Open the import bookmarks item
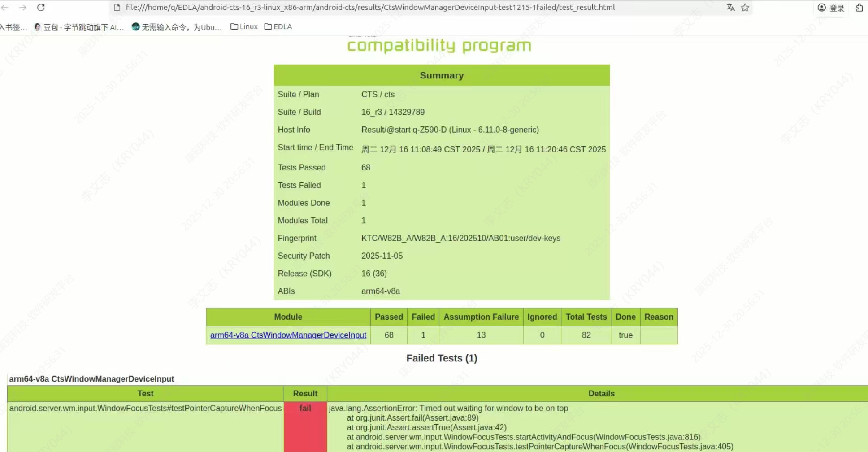 13,27
